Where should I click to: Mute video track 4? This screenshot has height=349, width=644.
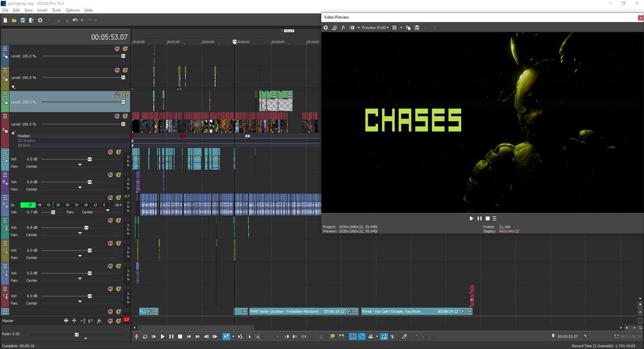(117, 70)
